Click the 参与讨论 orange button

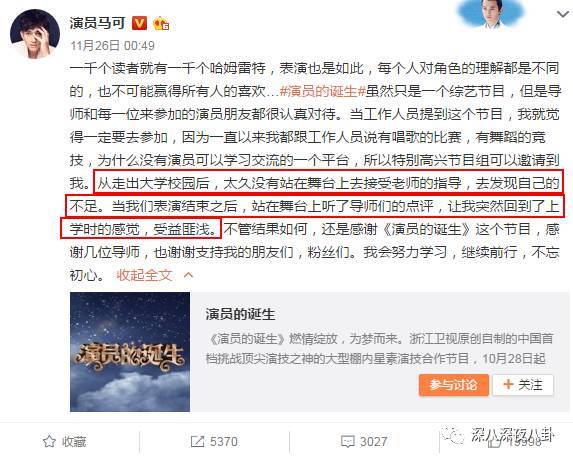tap(454, 385)
